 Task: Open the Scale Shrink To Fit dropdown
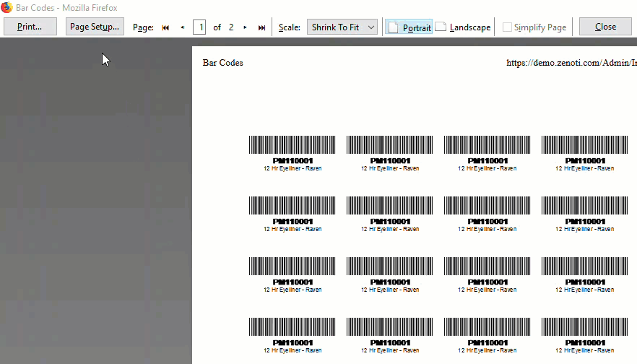(x=342, y=27)
